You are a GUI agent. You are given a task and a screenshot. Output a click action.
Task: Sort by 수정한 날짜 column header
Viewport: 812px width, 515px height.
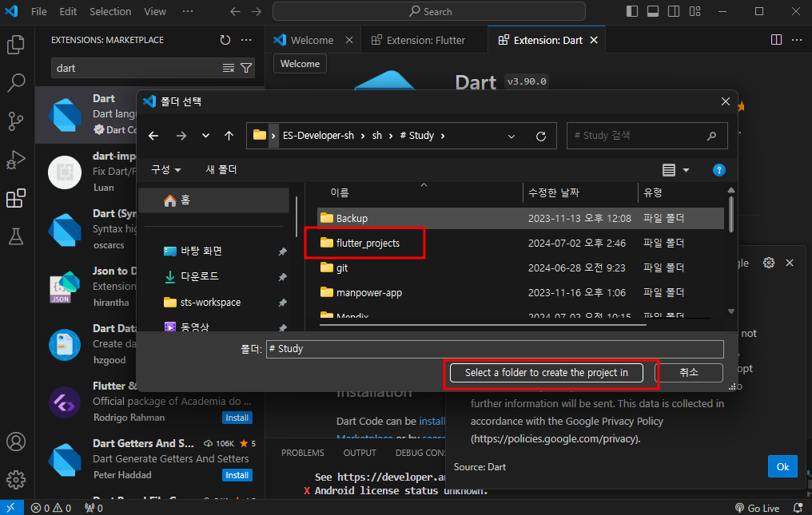[554, 193]
